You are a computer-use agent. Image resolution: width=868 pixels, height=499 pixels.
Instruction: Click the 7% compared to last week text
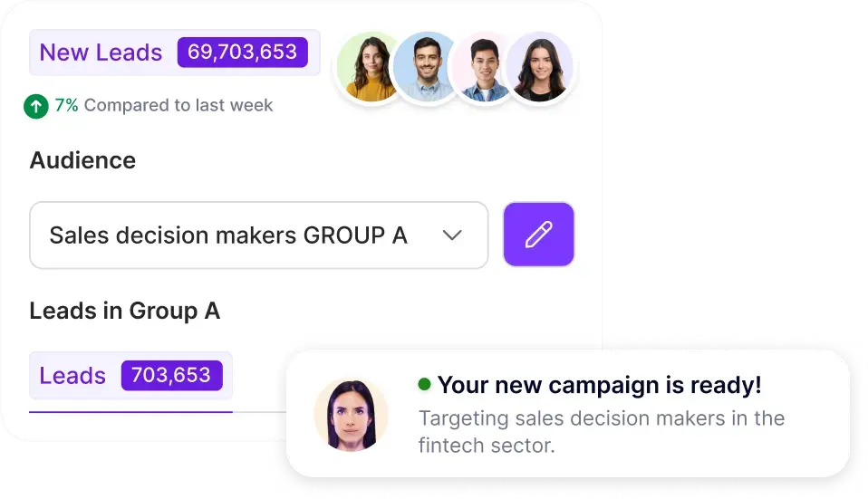(164, 105)
